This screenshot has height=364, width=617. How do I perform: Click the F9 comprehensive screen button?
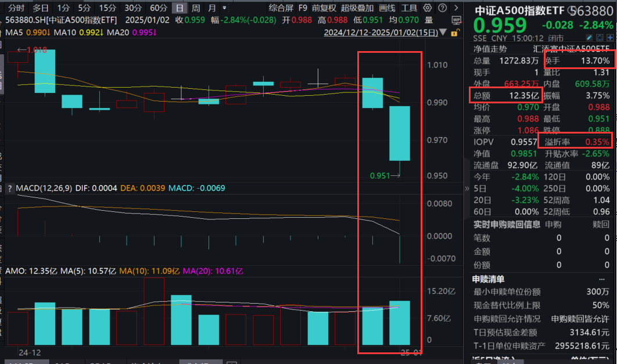(303, 8)
